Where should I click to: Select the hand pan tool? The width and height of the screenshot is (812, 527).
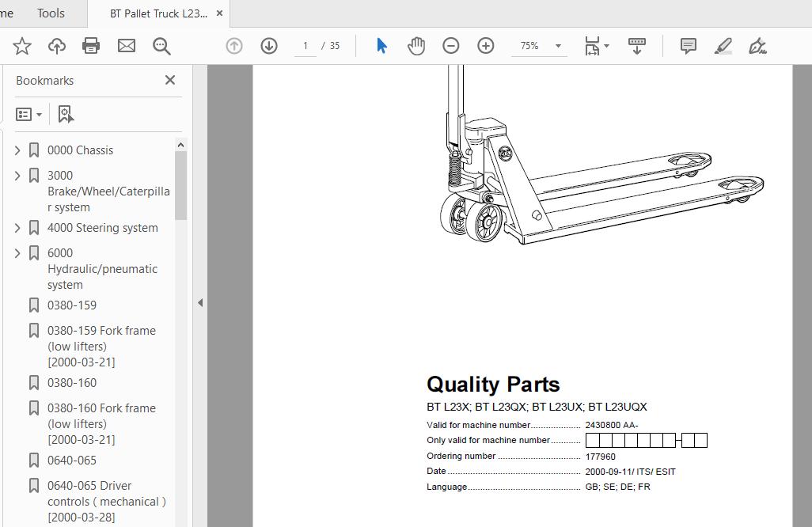click(416, 46)
